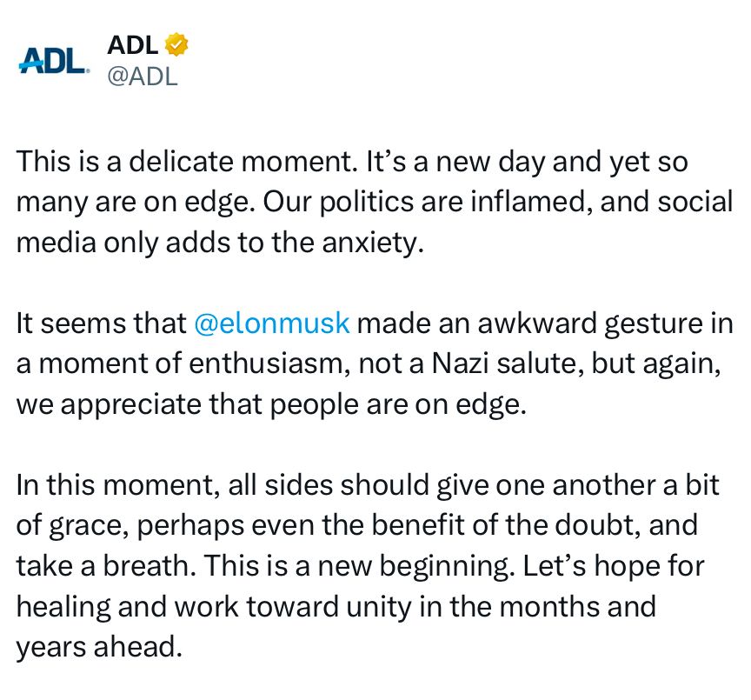The width and height of the screenshot is (751, 700).
Task: Click "we appreciate that people are on edge."
Action: pyautogui.click(x=271, y=404)
